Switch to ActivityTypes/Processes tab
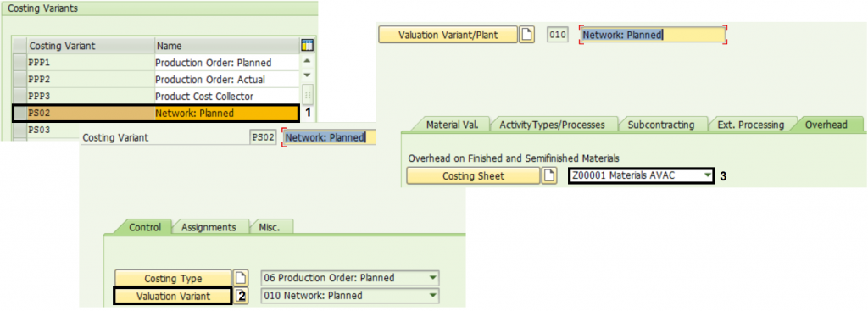Image resolution: width=868 pixels, height=311 pixels. click(552, 125)
